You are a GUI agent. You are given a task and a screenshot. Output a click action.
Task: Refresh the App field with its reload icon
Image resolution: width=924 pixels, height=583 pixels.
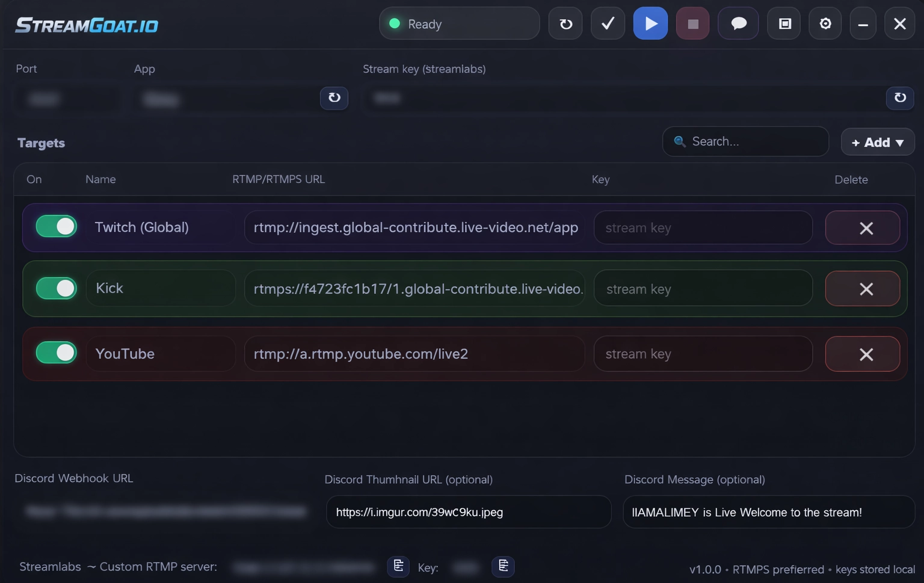pyautogui.click(x=334, y=97)
